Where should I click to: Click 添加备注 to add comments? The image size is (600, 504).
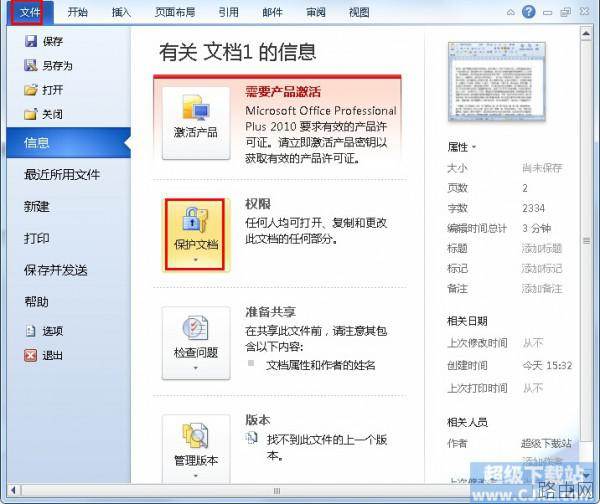542,289
